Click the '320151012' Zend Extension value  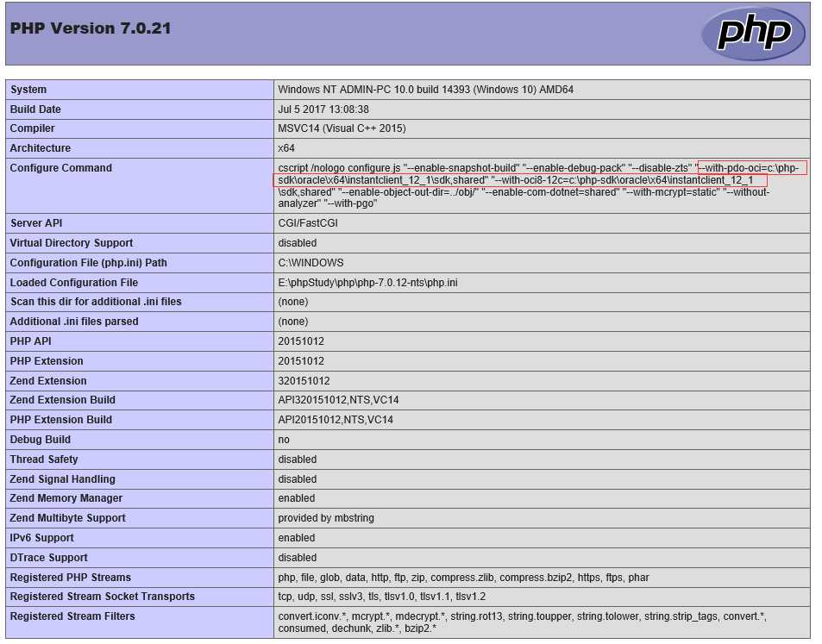click(304, 381)
